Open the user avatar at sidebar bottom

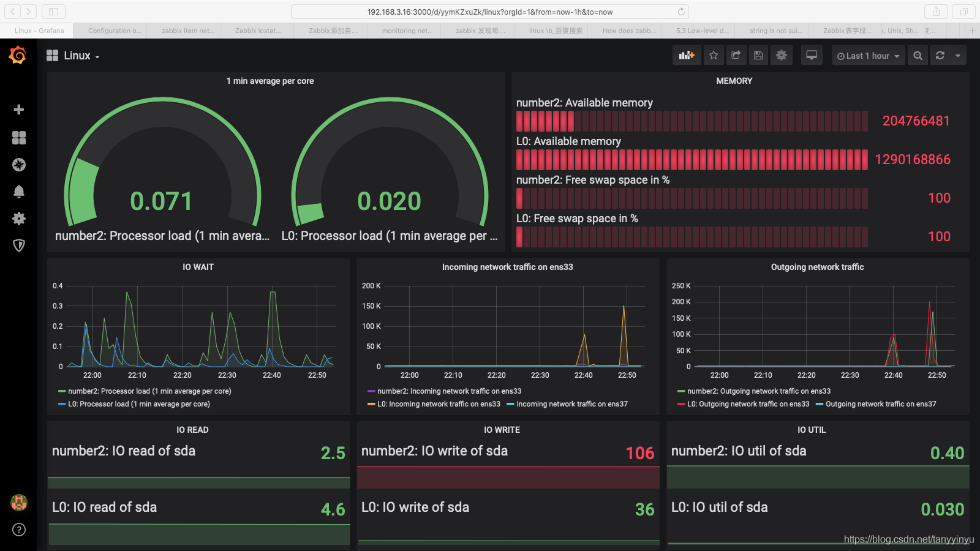click(19, 503)
